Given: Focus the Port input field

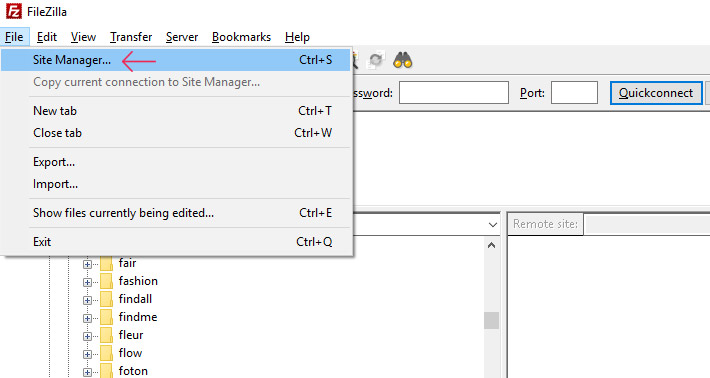Looking at the screenshot, I should point(574,93).
